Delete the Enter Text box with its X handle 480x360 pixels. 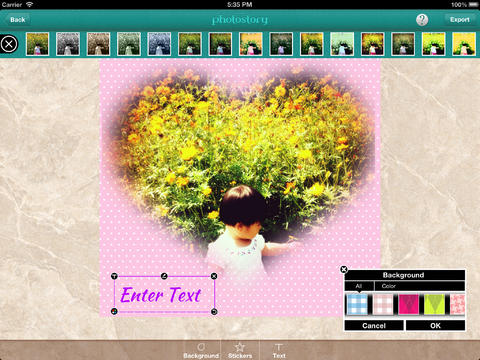click(214, 276)
